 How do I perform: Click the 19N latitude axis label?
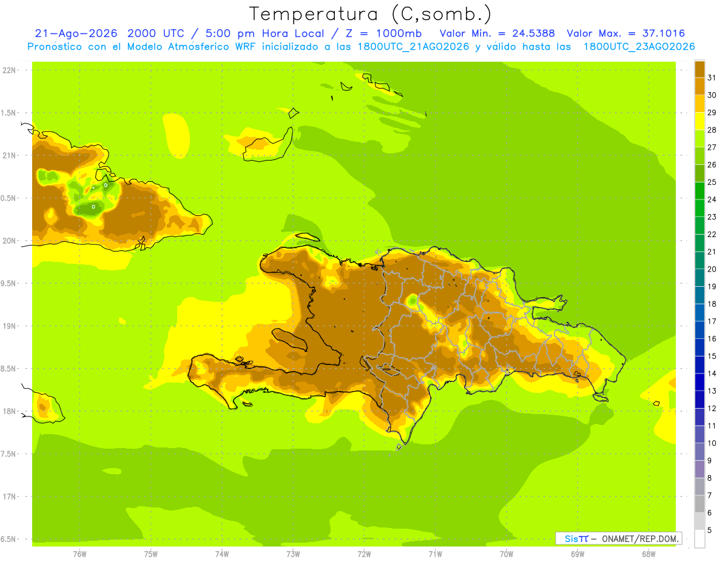pos(9,326)
